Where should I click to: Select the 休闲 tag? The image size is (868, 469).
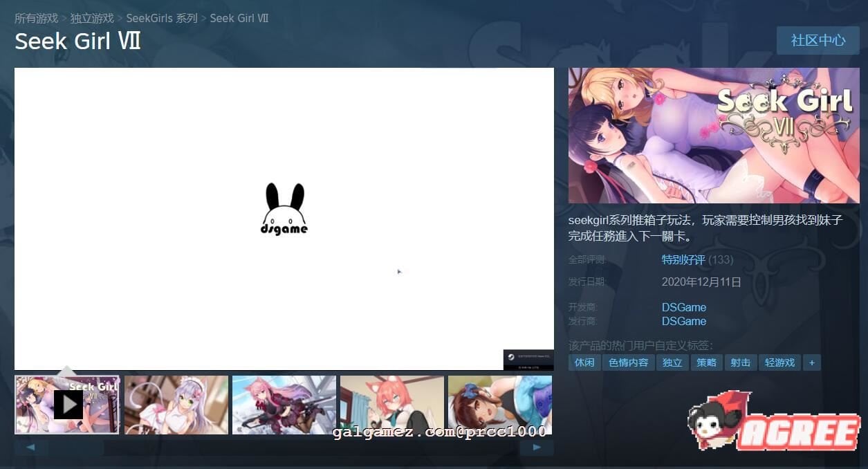pos(584,362)
